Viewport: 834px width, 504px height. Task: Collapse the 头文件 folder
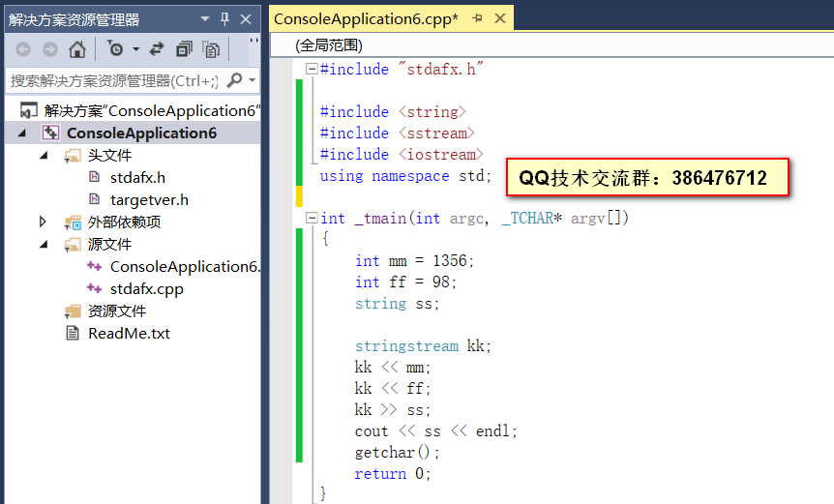pyautogui.click(x=45, y=155)
